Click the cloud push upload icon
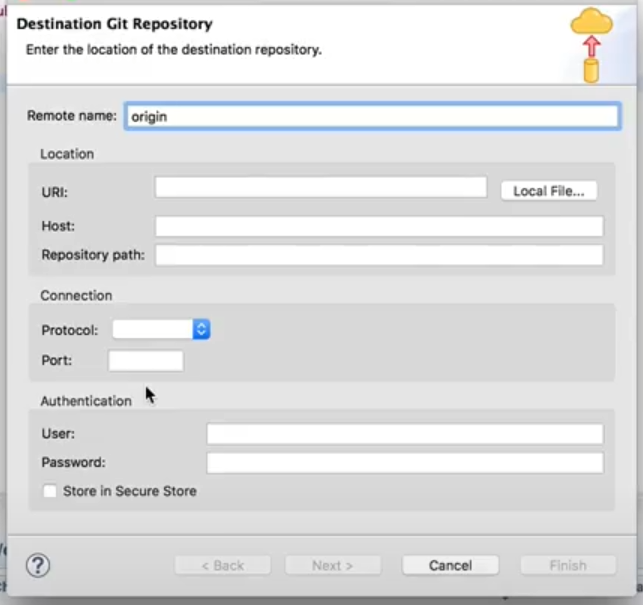The image size is (643, 605). click(x=591, y=45)
